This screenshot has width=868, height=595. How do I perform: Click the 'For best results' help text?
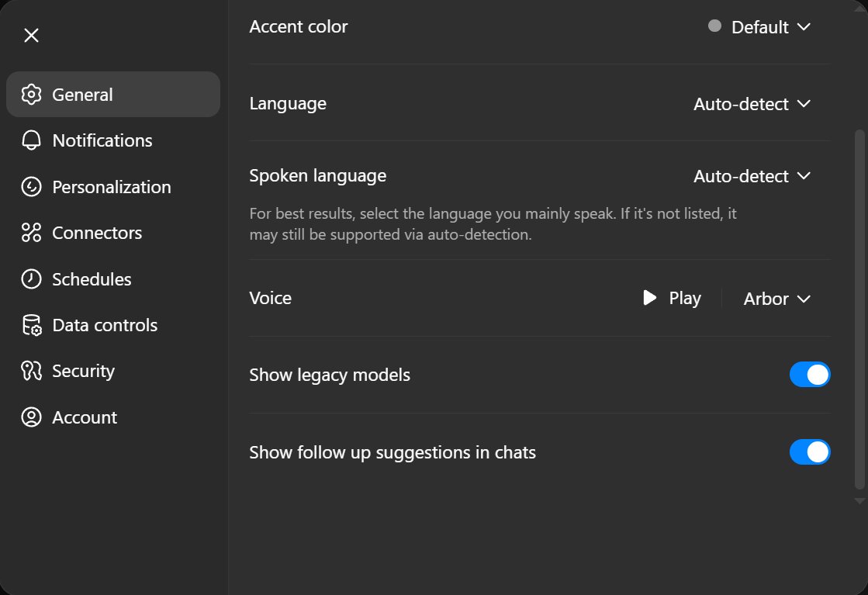coord(493,224)
